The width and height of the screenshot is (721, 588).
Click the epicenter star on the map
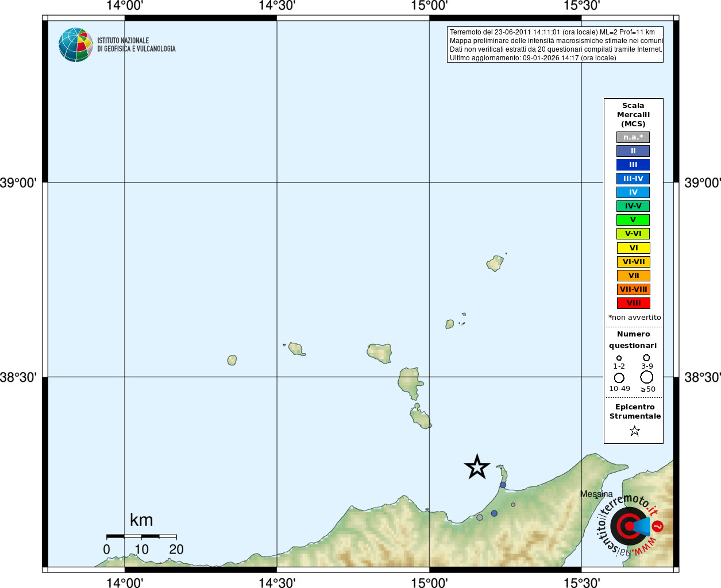click(477, 467)
